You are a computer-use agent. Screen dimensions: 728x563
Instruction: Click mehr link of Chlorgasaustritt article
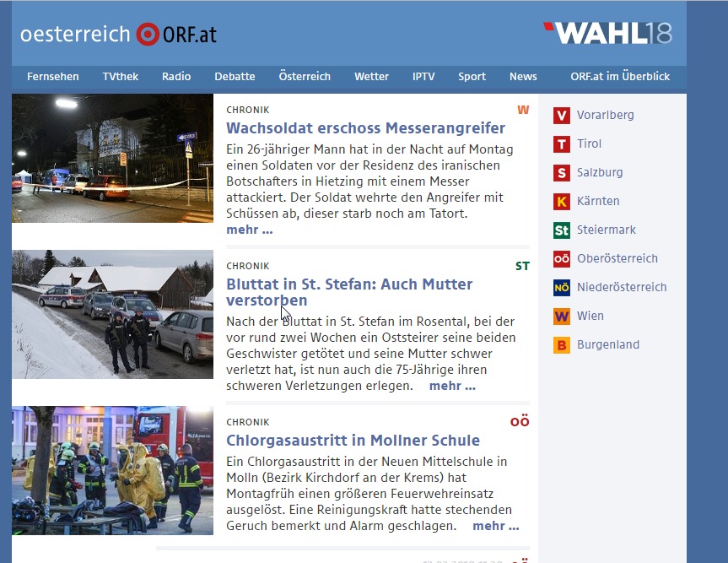495,526
